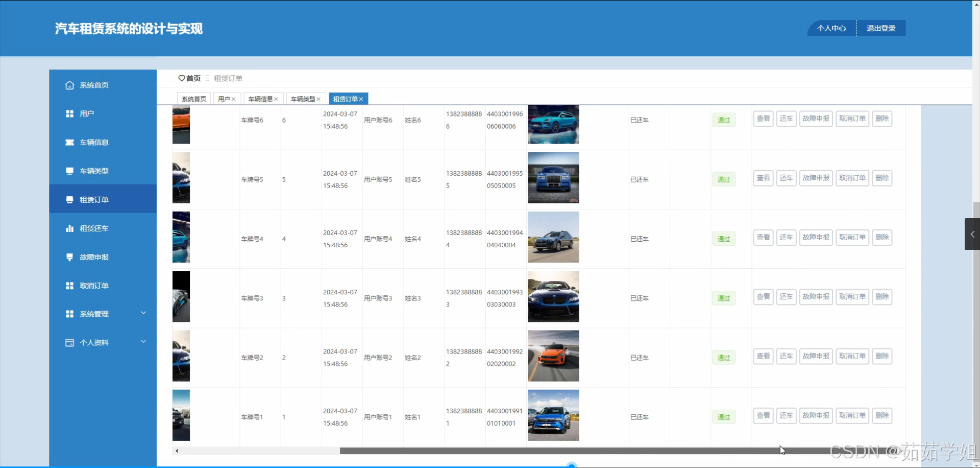Click the heart icon next to 首页 breadcrumb
980x468 pixels.
click(x=181, y=78)
